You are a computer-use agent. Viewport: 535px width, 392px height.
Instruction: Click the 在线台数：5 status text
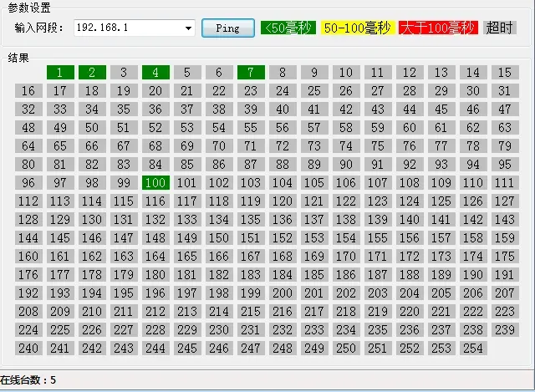point(28,380)
